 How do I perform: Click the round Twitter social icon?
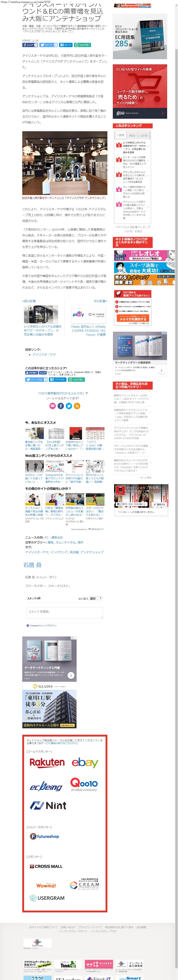pyautogui.click(x=69, y=406)
